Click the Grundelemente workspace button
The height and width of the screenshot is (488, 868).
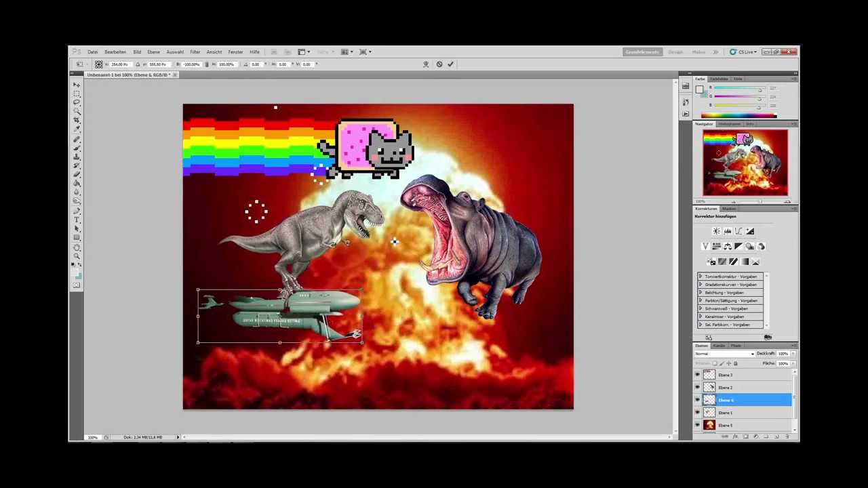[x=642, y=52]
